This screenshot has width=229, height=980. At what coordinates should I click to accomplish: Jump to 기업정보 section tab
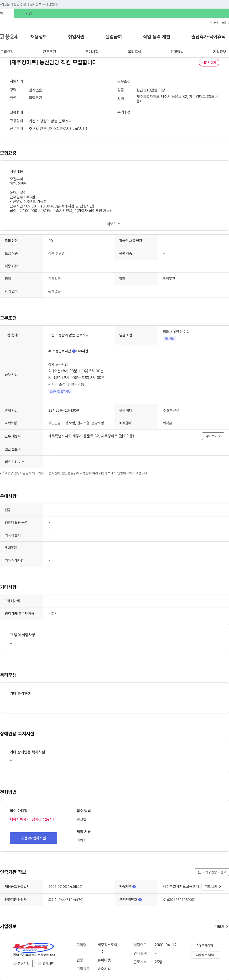[x=219, y=52]
